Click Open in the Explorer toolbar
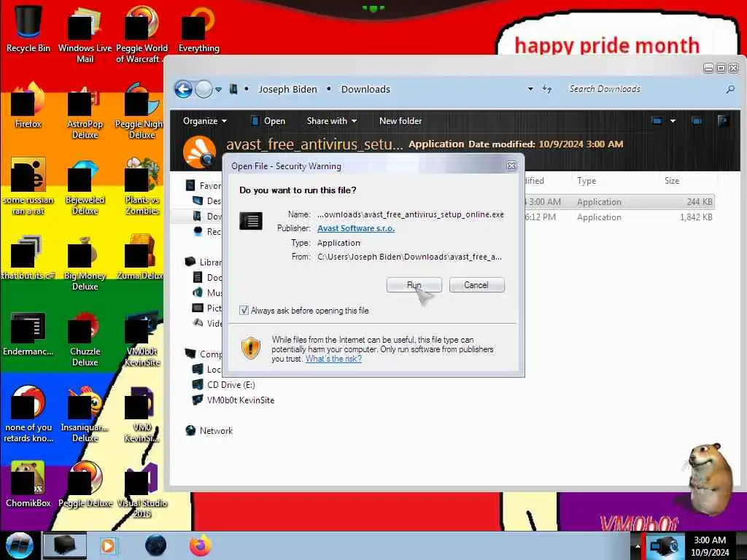Screen dimensions: 747x560 (268, 121)
